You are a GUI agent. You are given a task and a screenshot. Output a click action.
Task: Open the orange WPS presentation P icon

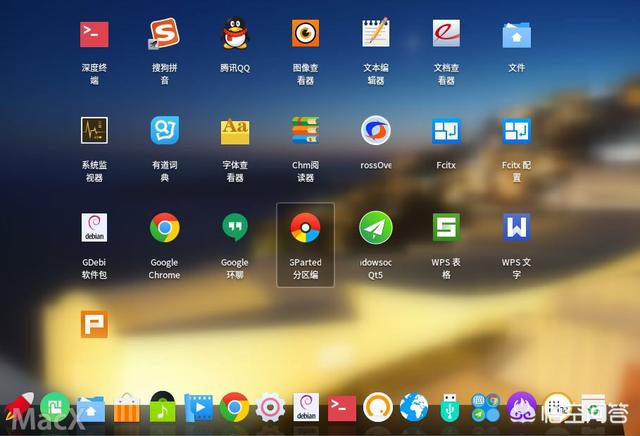coord(94,324)
